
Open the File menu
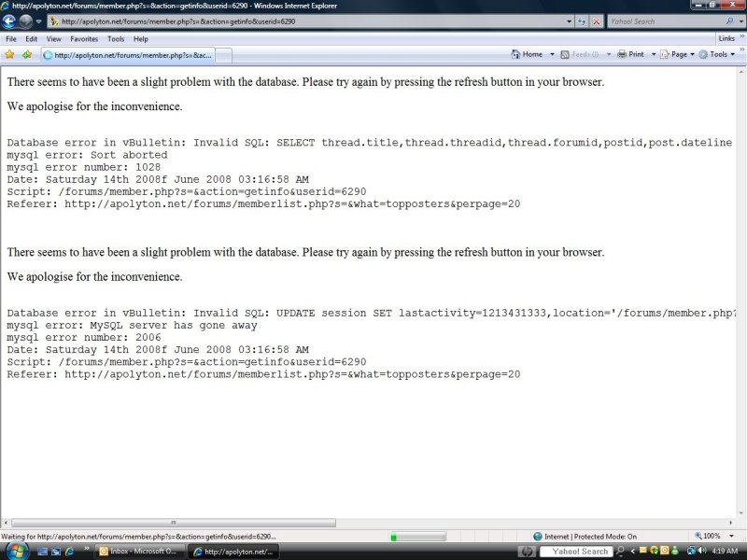11,39
